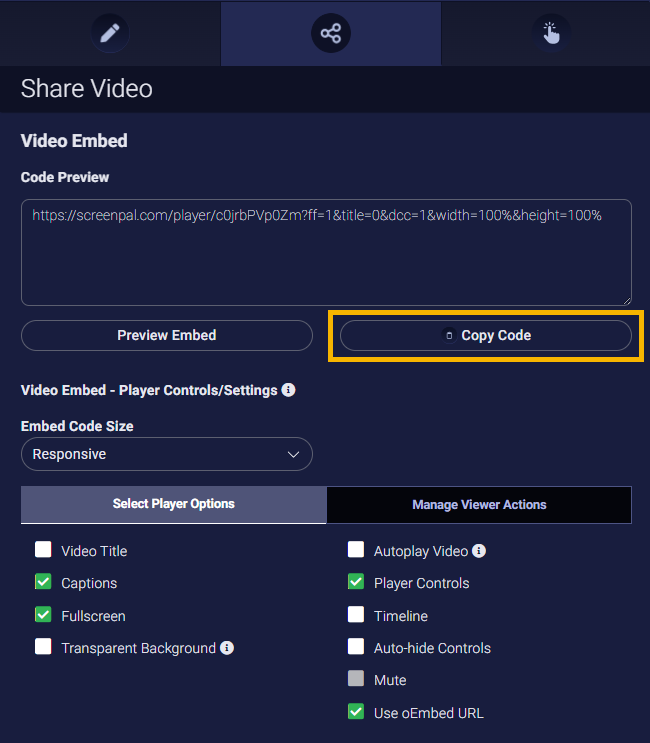Open the pencil edit tab icon

click(x=110, y=33)
